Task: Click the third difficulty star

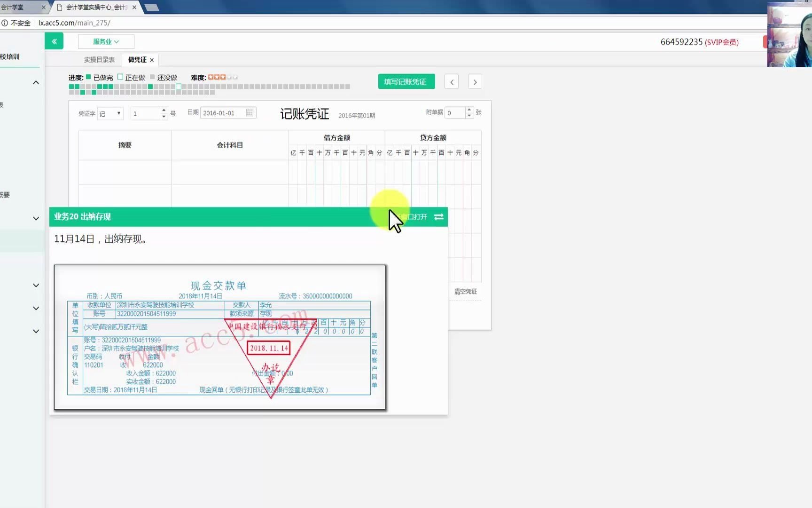Action: [223, 77]
